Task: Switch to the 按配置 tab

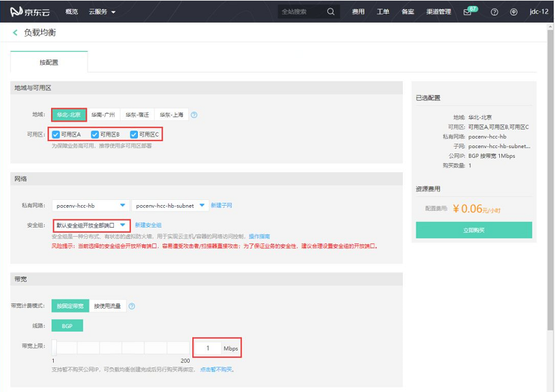Action: pyautogui.click(x=49, y=62)
